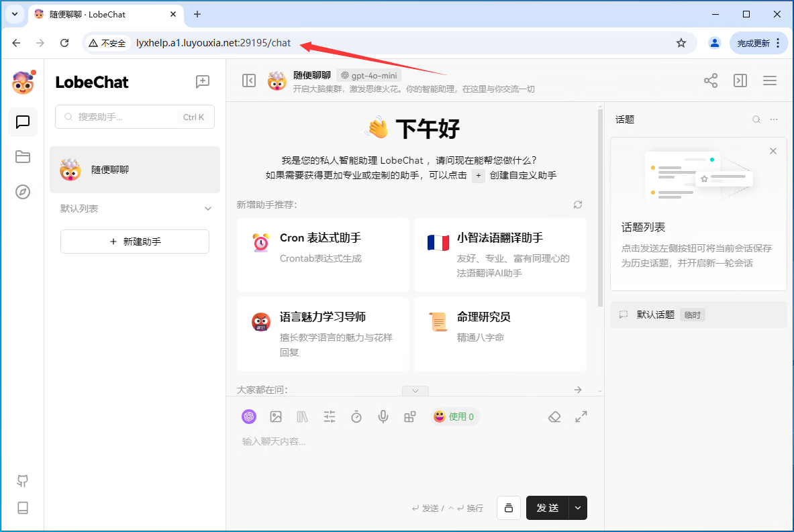This screenshot has width=794, height=532.
Task: Collapse the 默认列表 group chevron
Action: pyautogui.click(x=207, y=209)
